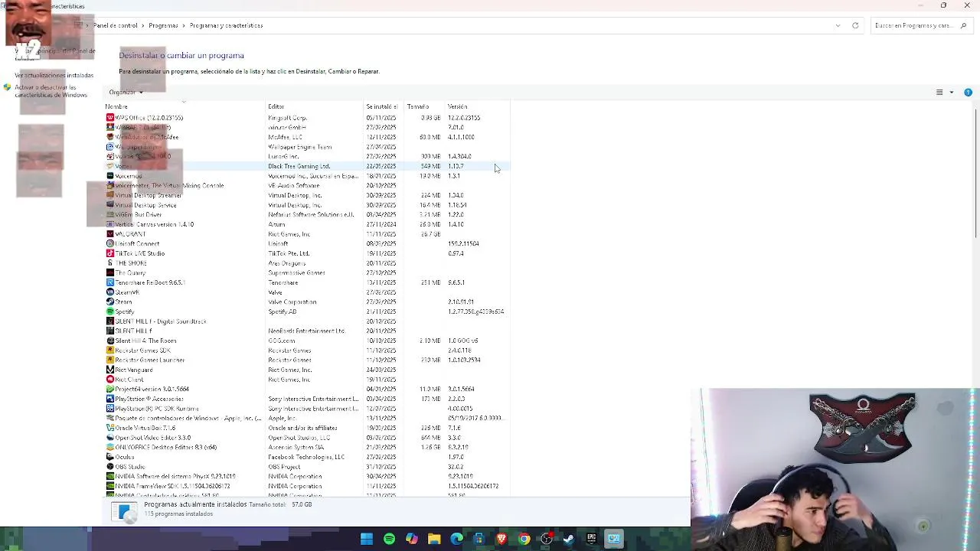
Task: Open Spotify from the taskbar
Action: point(389,539)
